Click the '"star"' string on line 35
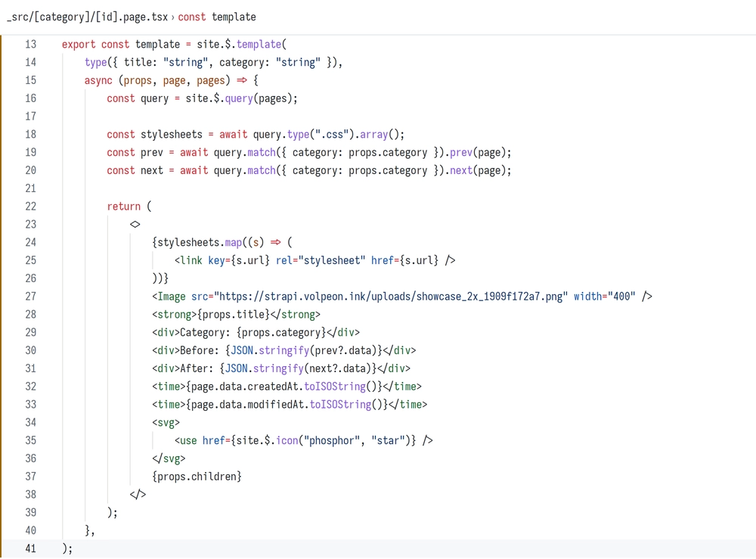 388,440
